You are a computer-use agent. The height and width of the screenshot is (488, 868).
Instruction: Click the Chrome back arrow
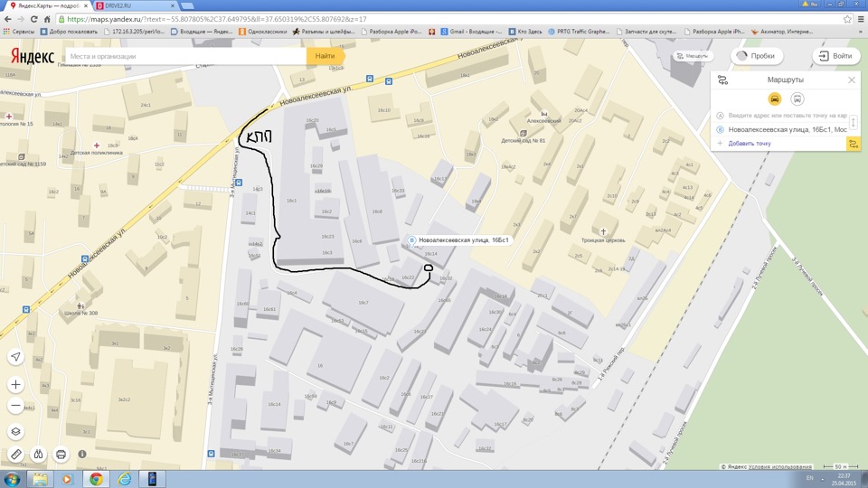8,19
